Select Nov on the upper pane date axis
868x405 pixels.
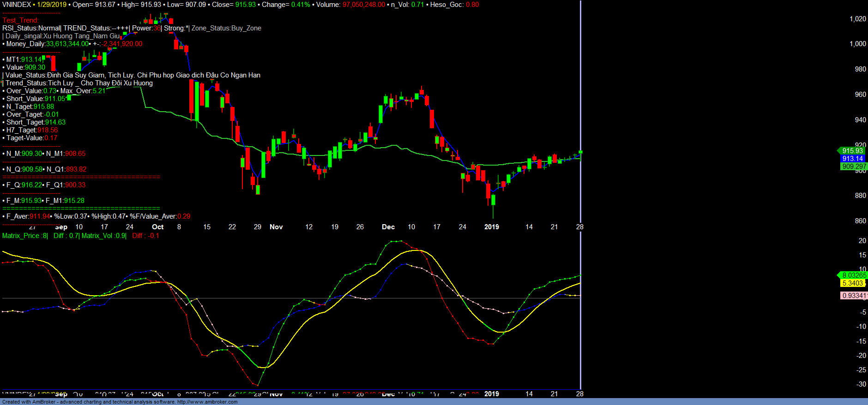point(276,227)
